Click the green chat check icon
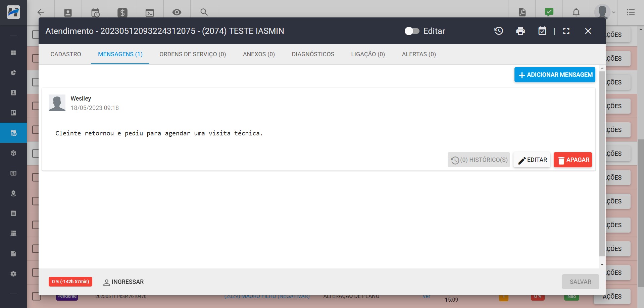Image resolution: width=644 pixels, height=308 pixels. pos(549,12)
